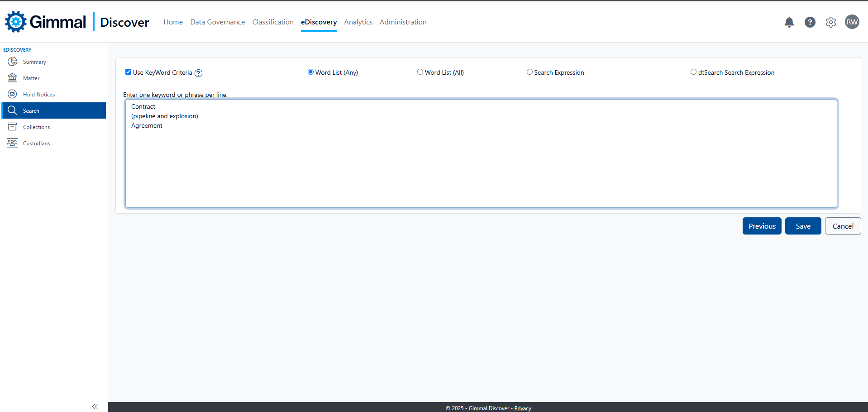Open the notifications bell
The width and height of the screenshot is (868, 412).
click(x=789, y=22)
